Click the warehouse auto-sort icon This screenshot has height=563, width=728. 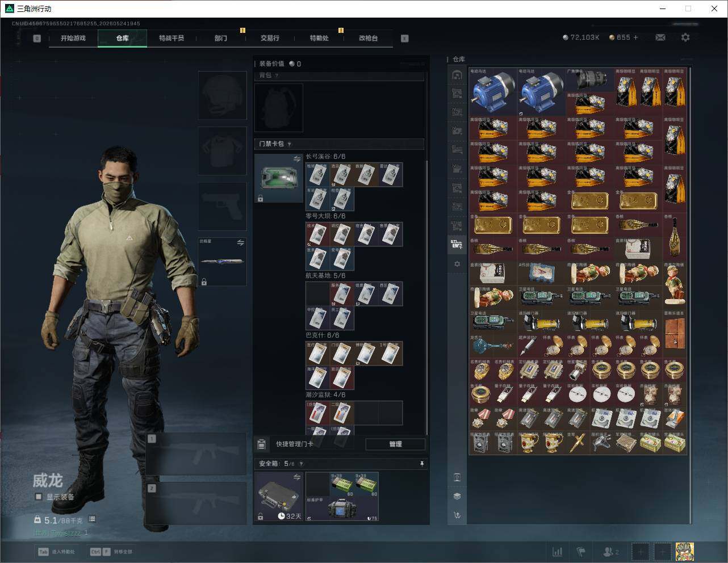tap(457, 515)
